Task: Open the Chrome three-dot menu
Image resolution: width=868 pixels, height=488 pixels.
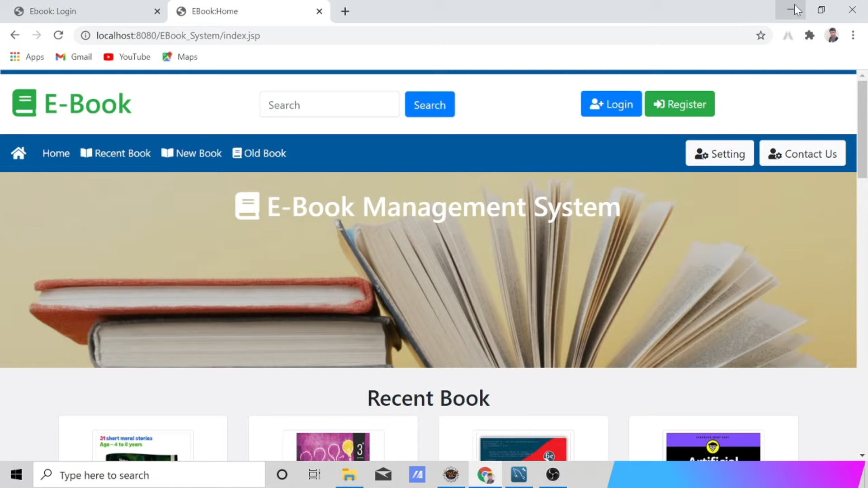Action: 854,35
